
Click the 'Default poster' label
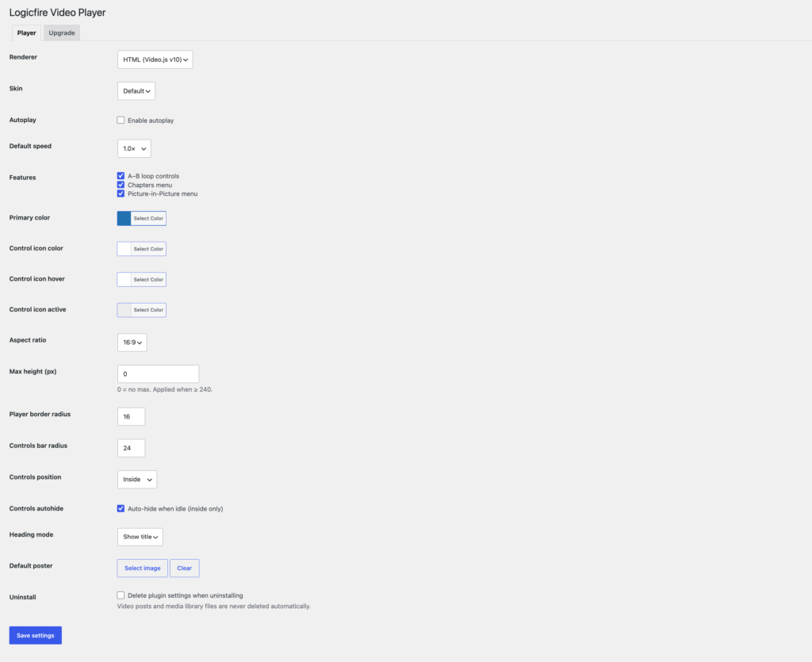(x=31, y=566)
